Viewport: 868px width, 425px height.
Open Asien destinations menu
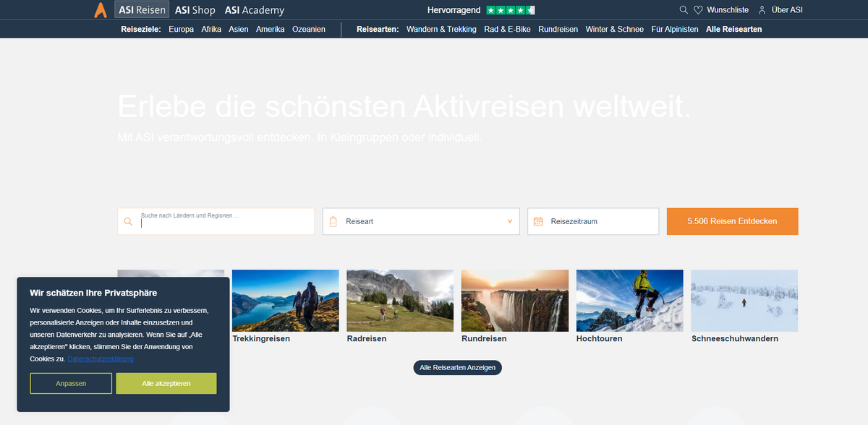[239, 30]
